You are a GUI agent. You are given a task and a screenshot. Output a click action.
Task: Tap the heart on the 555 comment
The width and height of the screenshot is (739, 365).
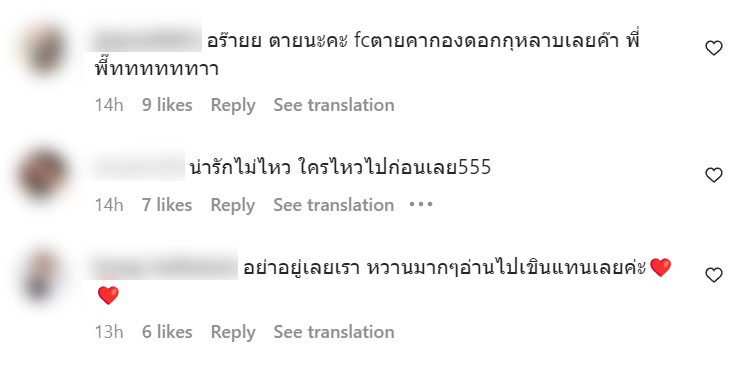click(x=714, y=175)
